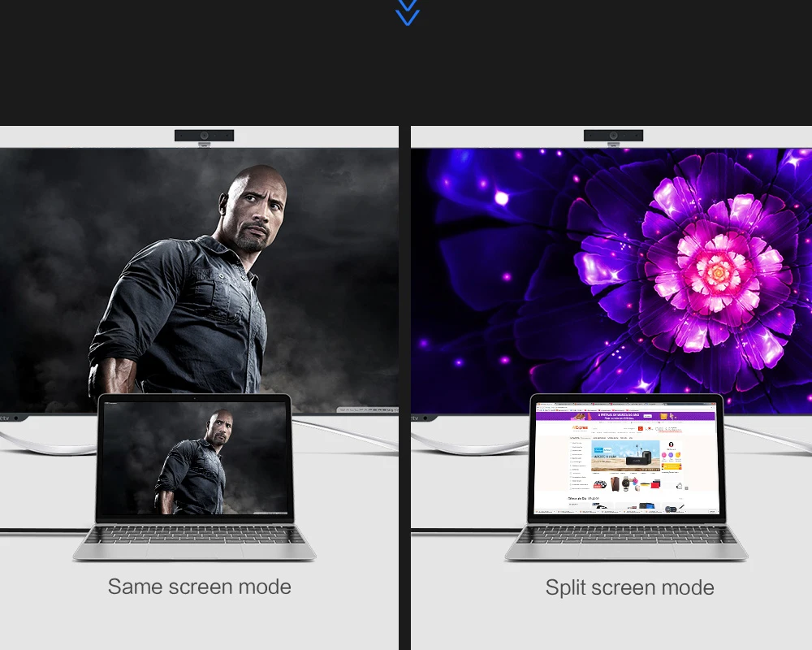Select the first browser tab on right laptop
This screenshot has width=812, height=650.
coord(547,402)
